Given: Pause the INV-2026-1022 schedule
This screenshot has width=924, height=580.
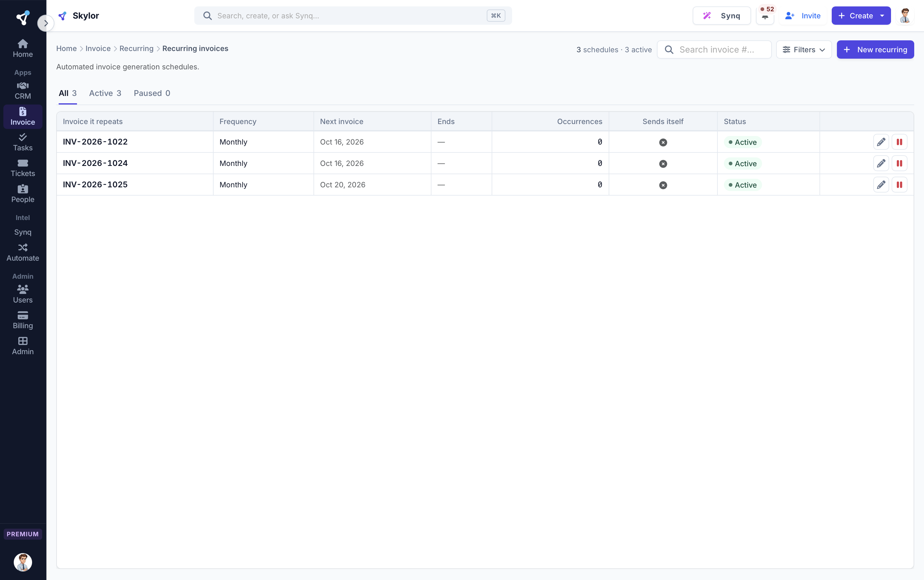Looking at the screenshot, I should tap(900, 142).
